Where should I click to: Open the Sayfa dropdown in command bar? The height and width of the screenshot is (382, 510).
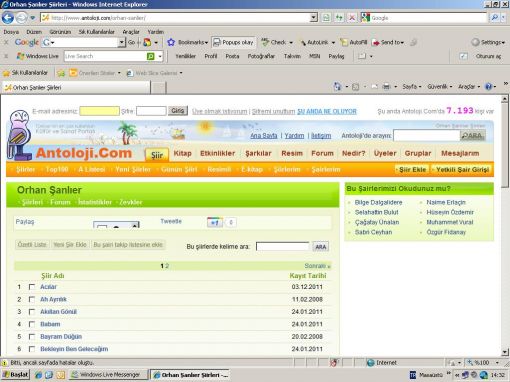tap(412, 87)
